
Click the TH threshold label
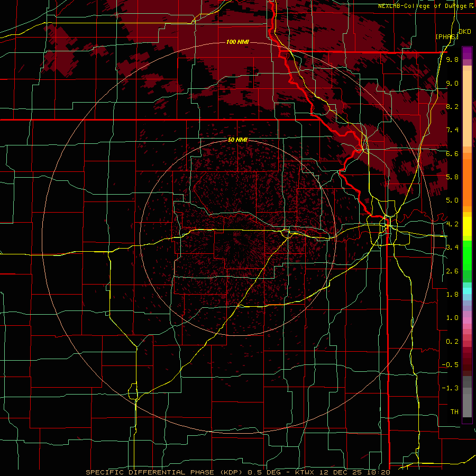tap(454, 412)
